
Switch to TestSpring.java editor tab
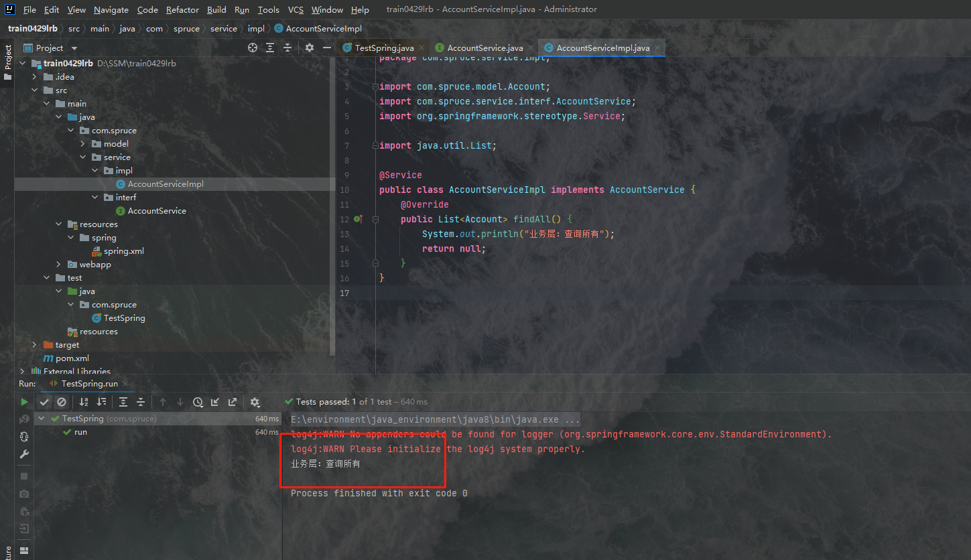click(384, 48)
